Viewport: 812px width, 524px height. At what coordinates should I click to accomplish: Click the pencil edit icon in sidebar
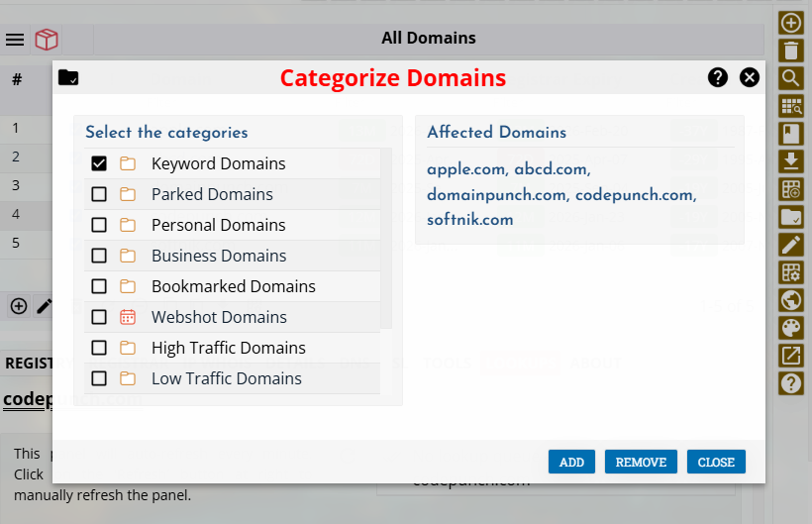[791, 245]
